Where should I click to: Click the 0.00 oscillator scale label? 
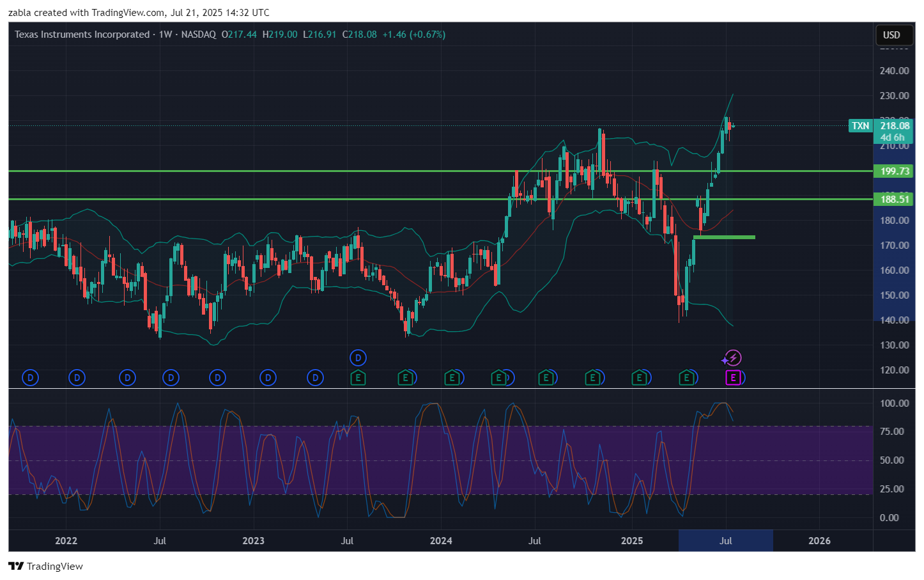point(889,518)
